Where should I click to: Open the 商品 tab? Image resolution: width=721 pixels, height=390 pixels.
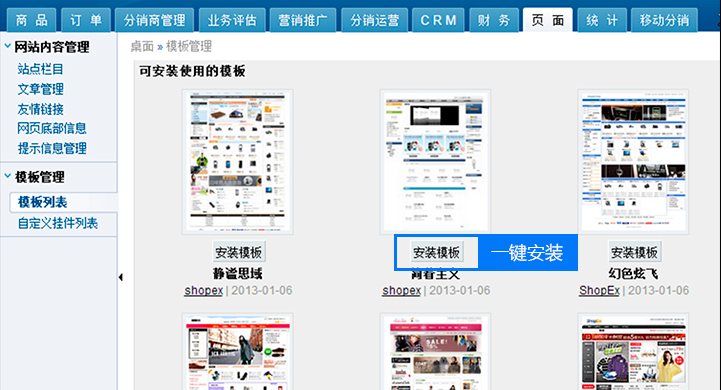[32, 20]
